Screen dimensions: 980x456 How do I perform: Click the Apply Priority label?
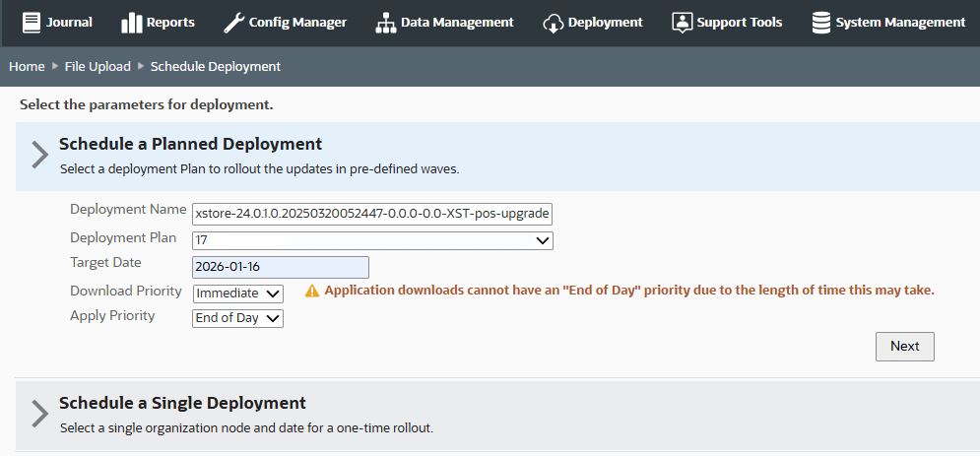point(112,315)
